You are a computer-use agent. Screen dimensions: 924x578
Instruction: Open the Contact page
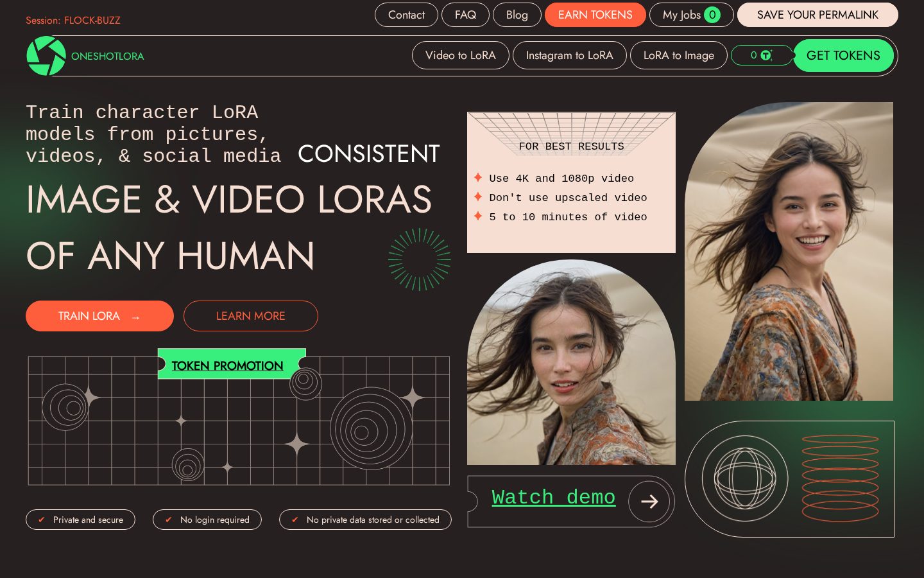click(406, 15)
